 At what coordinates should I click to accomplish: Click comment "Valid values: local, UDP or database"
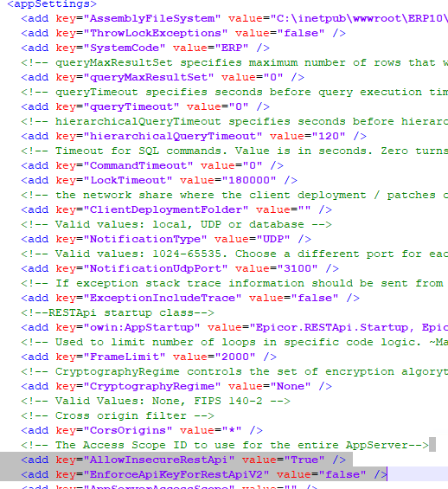tap(176, 224)
